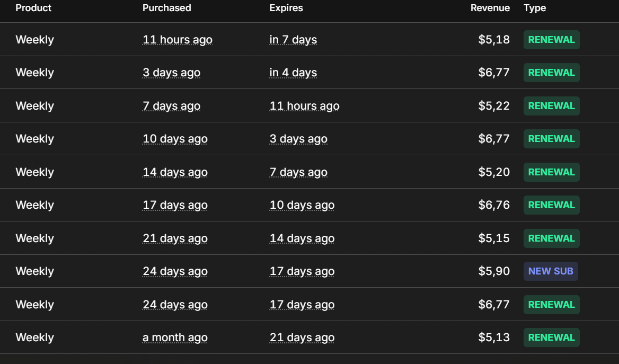The width and height of the screenshot is (619, 364).
Task: Click the Product column header
Action: click(33, 8)
